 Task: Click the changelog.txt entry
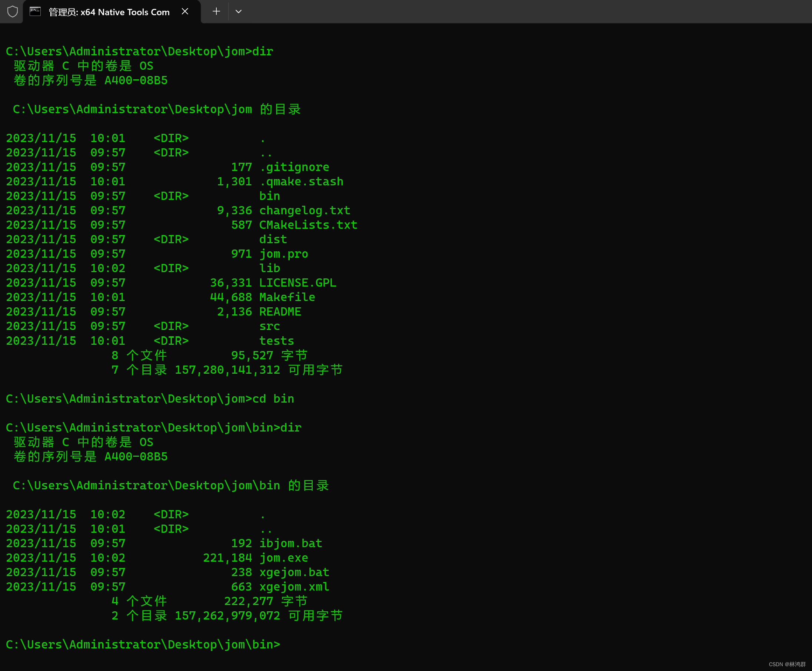point(304,211)
